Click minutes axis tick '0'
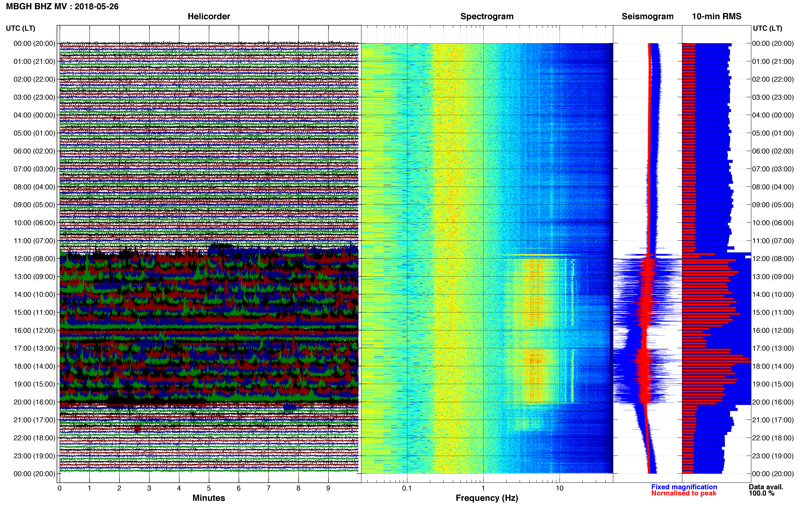 point(60,488)
